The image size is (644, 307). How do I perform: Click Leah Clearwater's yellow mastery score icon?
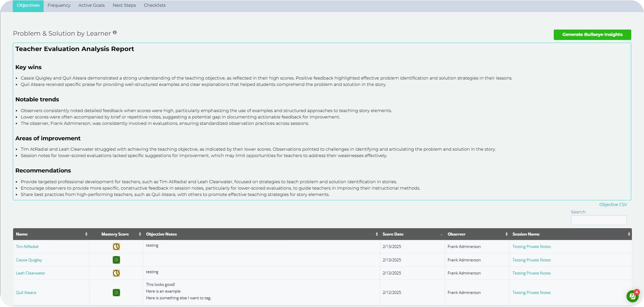[x=116, y=273]
